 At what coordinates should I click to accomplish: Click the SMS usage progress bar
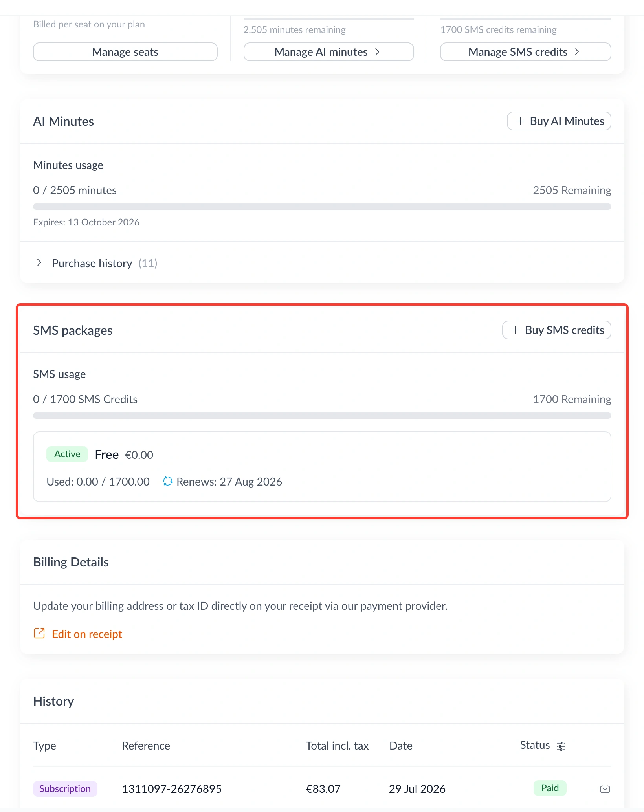(322, 416)
